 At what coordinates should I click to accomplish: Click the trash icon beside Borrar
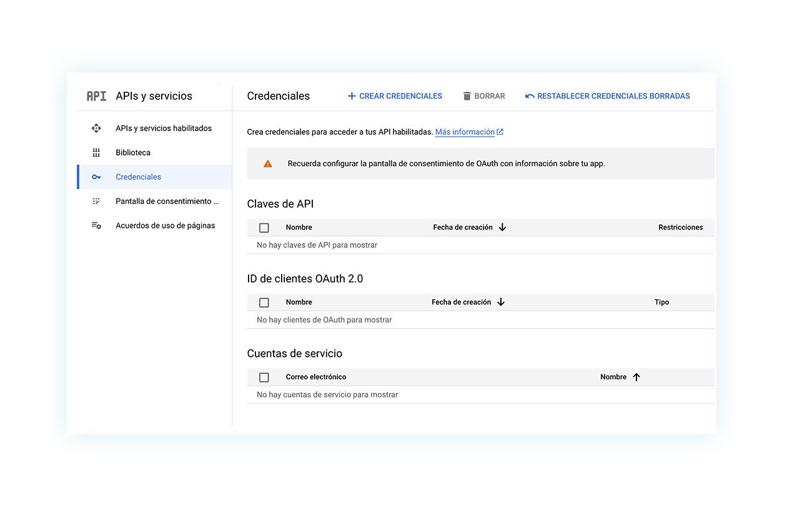(x=467, y=96)
